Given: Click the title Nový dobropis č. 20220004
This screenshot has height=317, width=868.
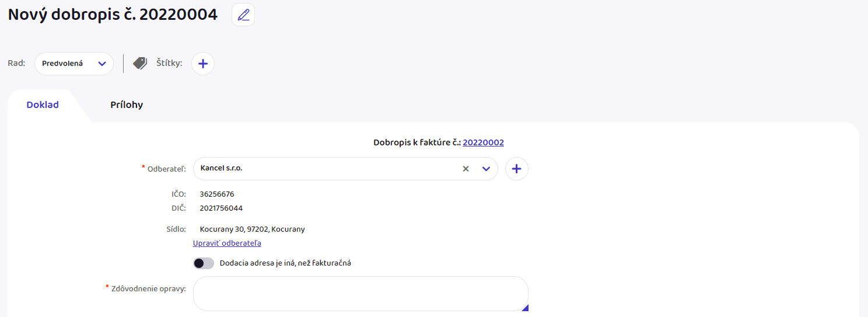Looking at the screenshot, I should (x=113, y=15).
